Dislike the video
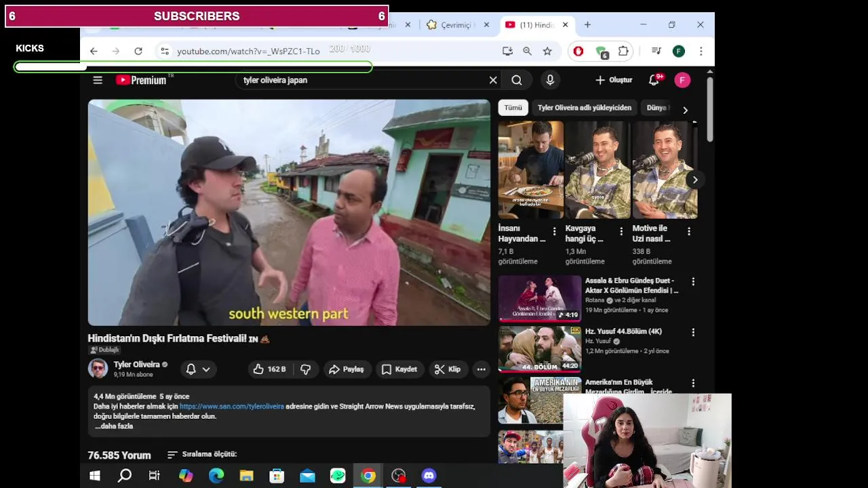Image resolution: width=868 pixels, height=488 pixels. [306, 369]
